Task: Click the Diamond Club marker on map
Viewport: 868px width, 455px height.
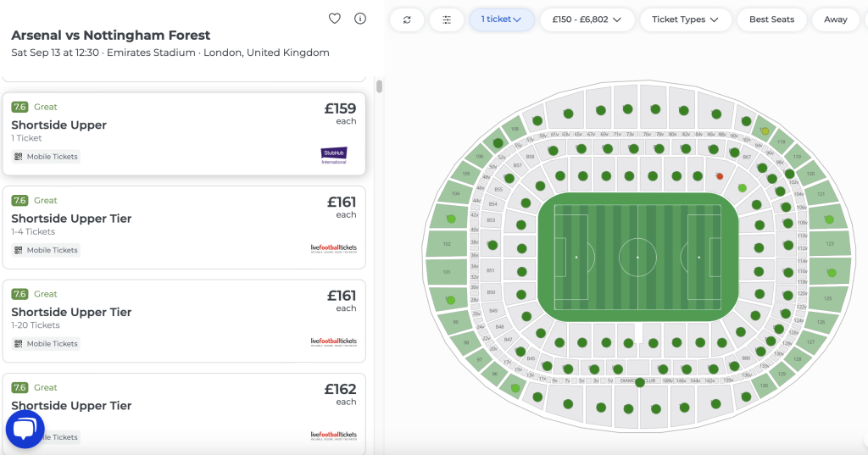Action: click(640, 382)
